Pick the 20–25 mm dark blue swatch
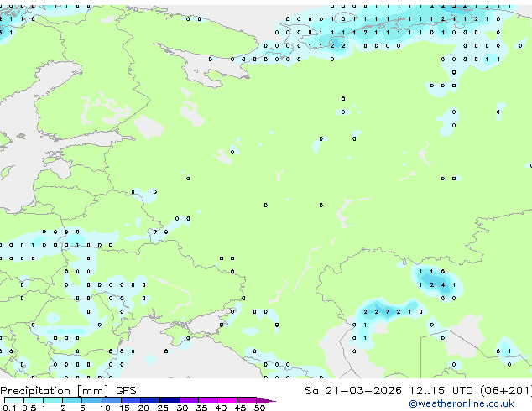The height and width of the screenshot is (411, 532). coord(149,400)
